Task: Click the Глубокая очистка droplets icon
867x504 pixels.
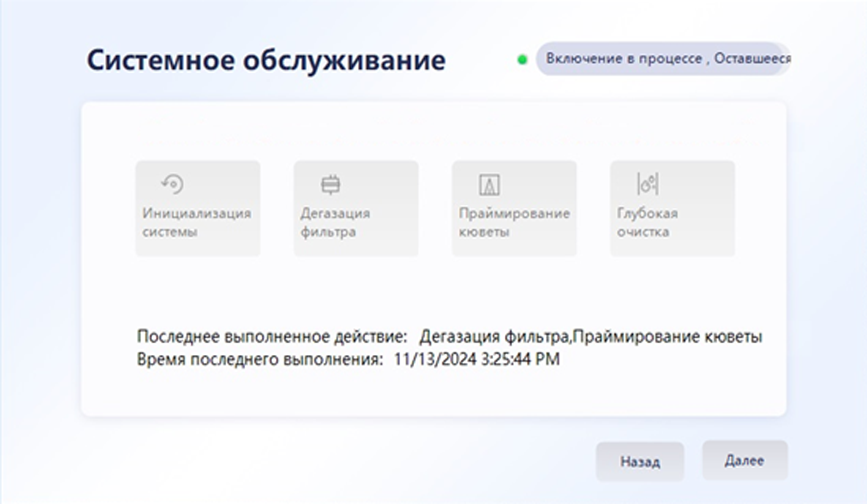Action: click(648, 184)
